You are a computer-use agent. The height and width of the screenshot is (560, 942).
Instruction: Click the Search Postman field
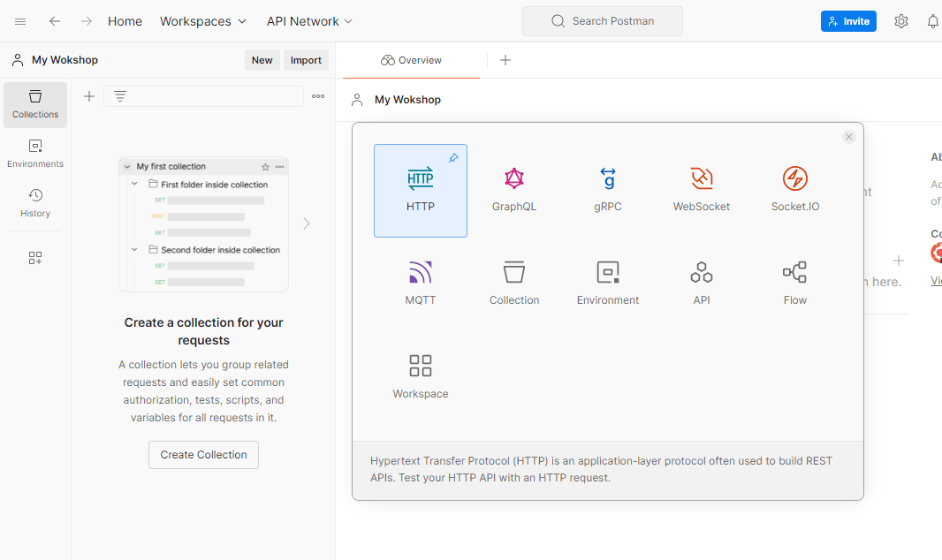coord(603,21)
